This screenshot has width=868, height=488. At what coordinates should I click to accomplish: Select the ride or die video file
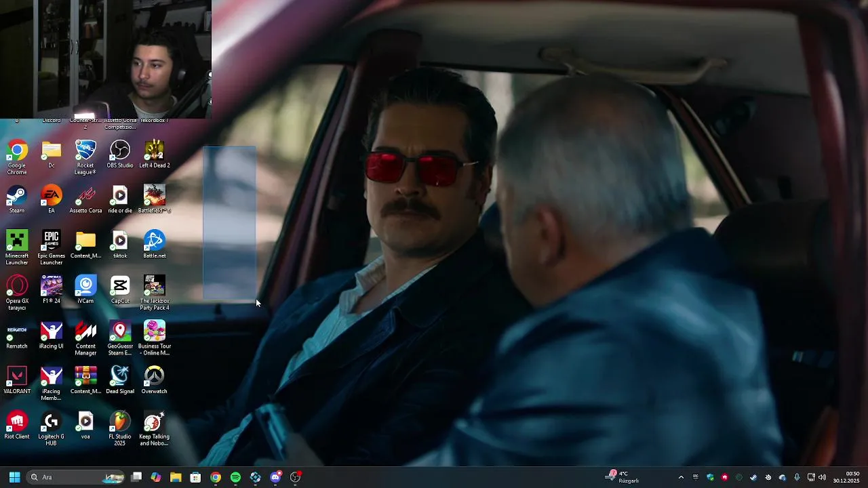point(120,200)
